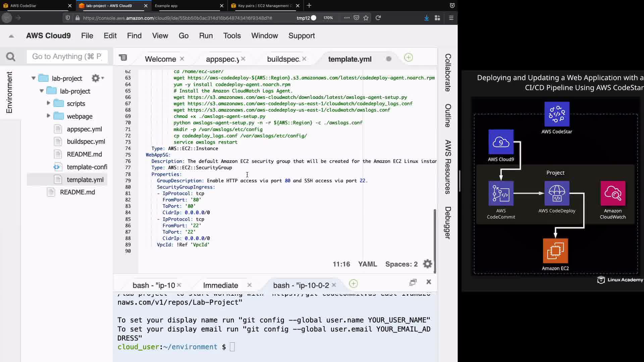The image size is (644, 362).
Task: Click the Go to Anything search field
Action: pyautogui.click(x=67, y=57)
